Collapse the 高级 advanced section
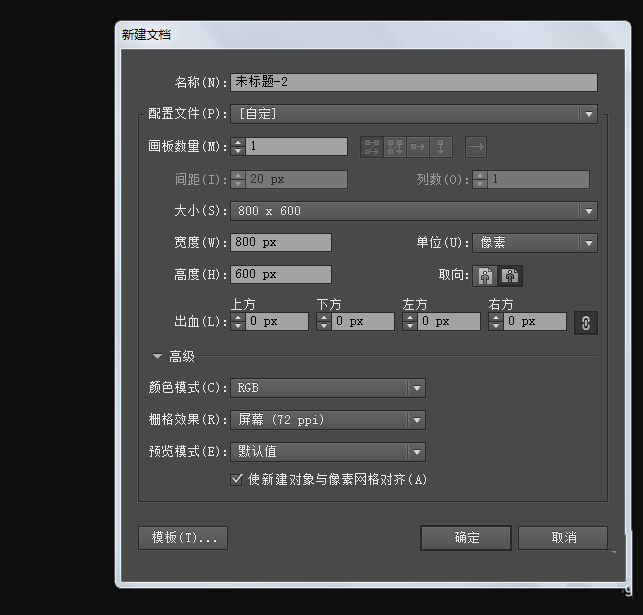This screenshot has width=643, height=615. (157, 356)
